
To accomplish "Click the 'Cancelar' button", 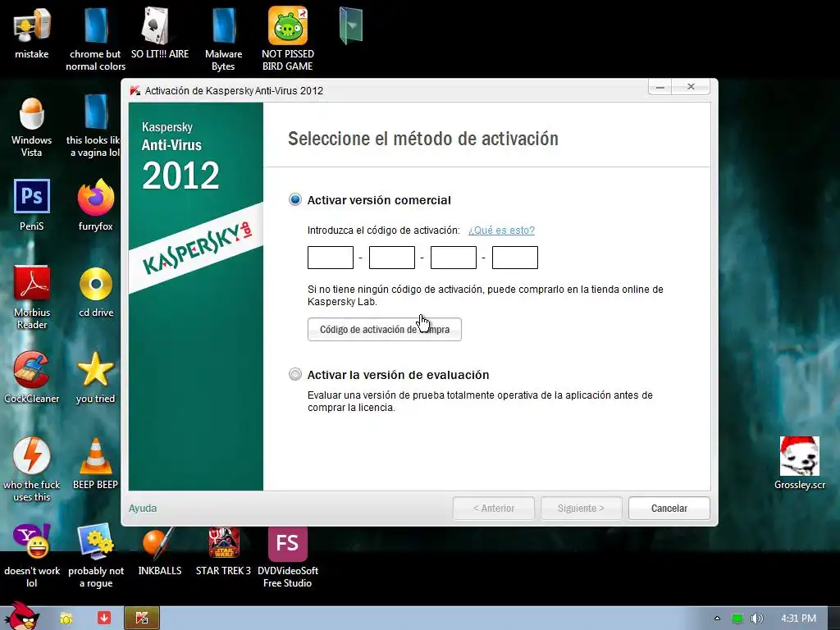I will coord(669,509).
